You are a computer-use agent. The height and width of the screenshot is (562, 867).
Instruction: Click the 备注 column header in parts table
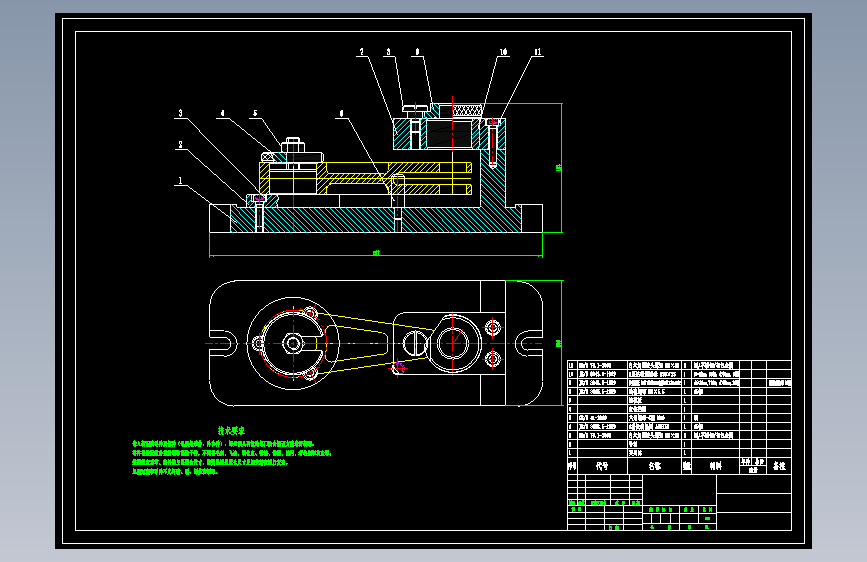779,466
